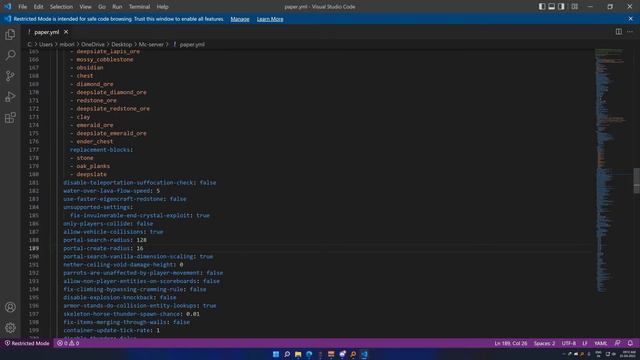Viewport: 640px width, 360px height.
Task: Open the File menu
Action: coord(22,7)
